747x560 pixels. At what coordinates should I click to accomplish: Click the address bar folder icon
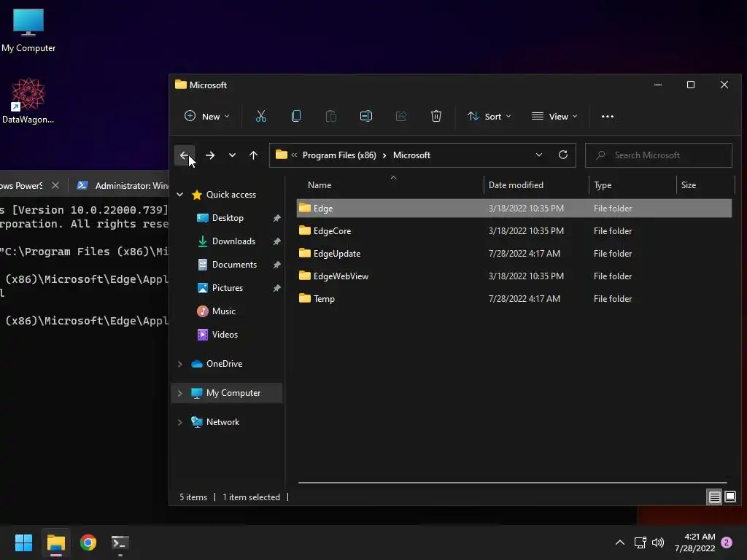282,155
